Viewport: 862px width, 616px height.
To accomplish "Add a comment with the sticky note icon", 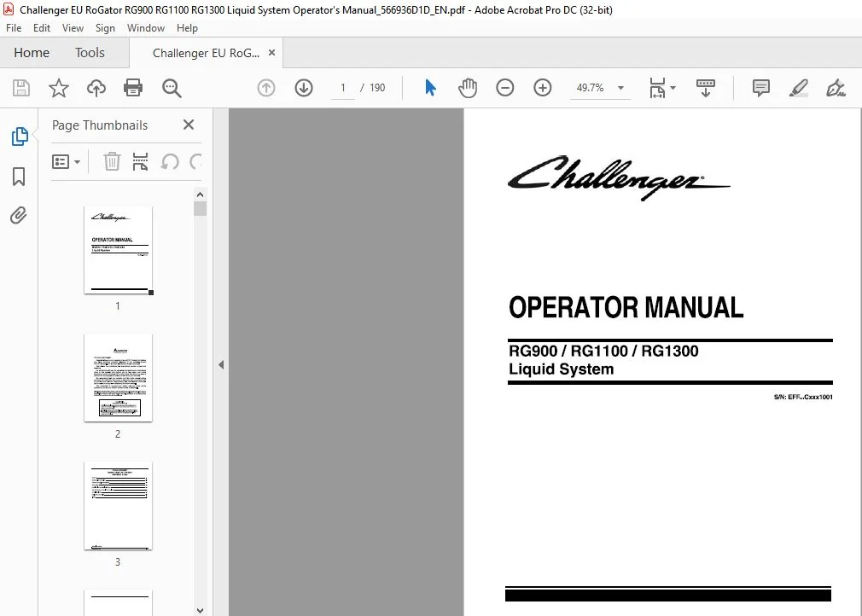I will (760, 88).
